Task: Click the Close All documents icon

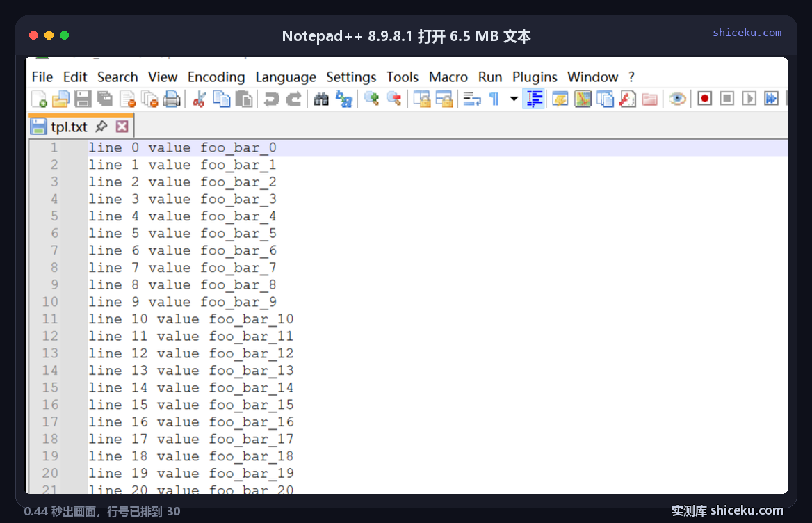Action: coord(149,98)
